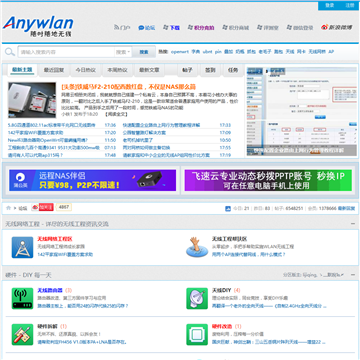The width and height of the screenshot is (360, 360).
Task: Open the 9341 9531 500mw thread
Action: pyautogui.click(x=54, y=148)
